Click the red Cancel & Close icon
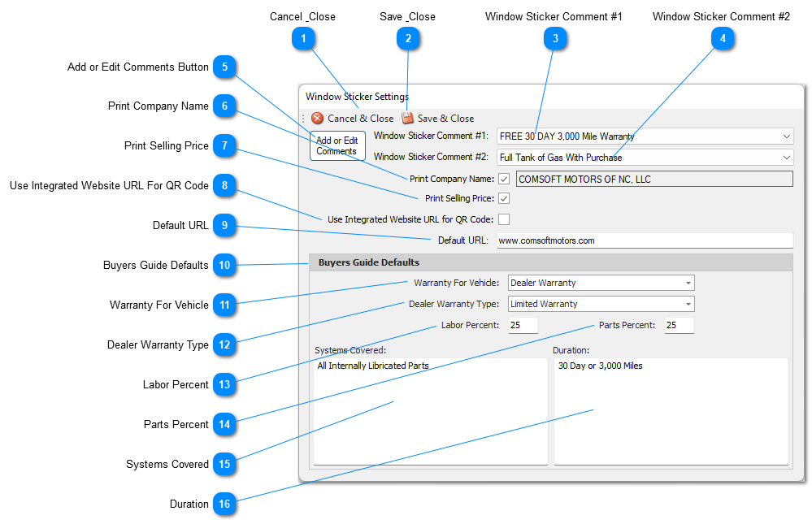The width and height of the screenshot is (812, 524). 318,119
